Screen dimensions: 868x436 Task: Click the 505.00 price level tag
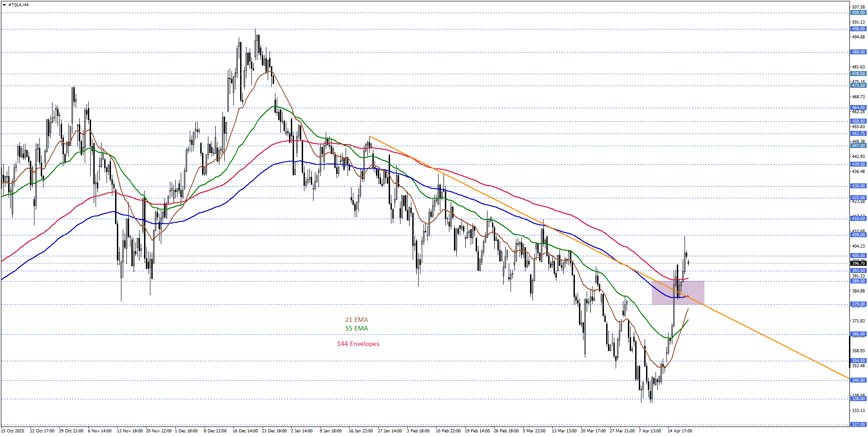click(x=858, y=13)
